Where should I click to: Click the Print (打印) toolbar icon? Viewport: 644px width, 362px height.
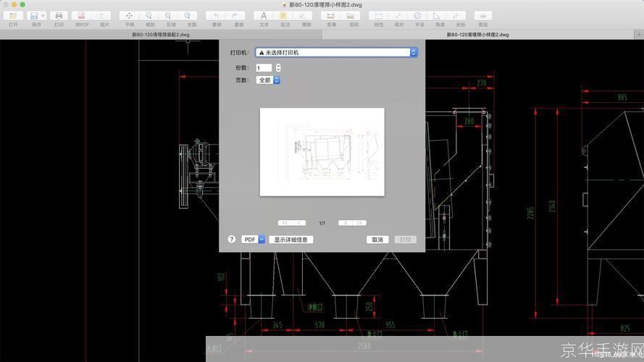(59, 16)
